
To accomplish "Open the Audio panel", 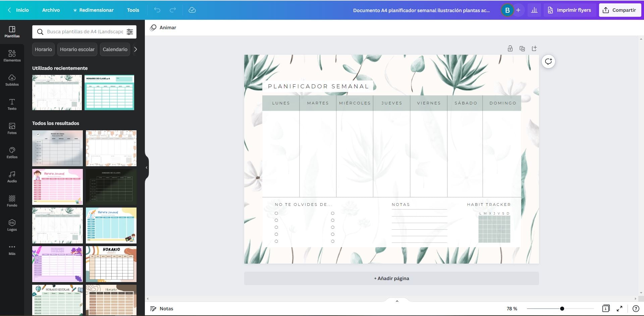I will click(12, 177).
